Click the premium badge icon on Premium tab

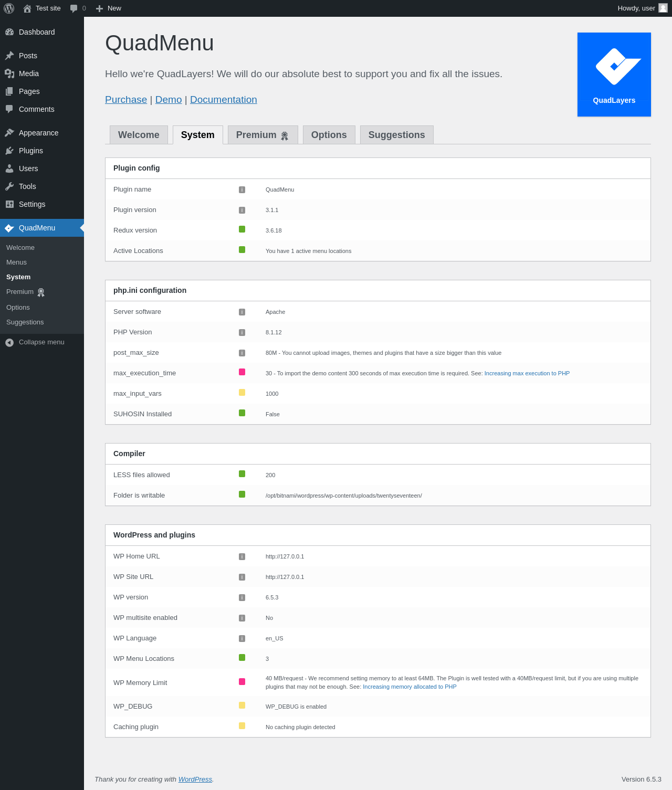[x=285, y=136]
